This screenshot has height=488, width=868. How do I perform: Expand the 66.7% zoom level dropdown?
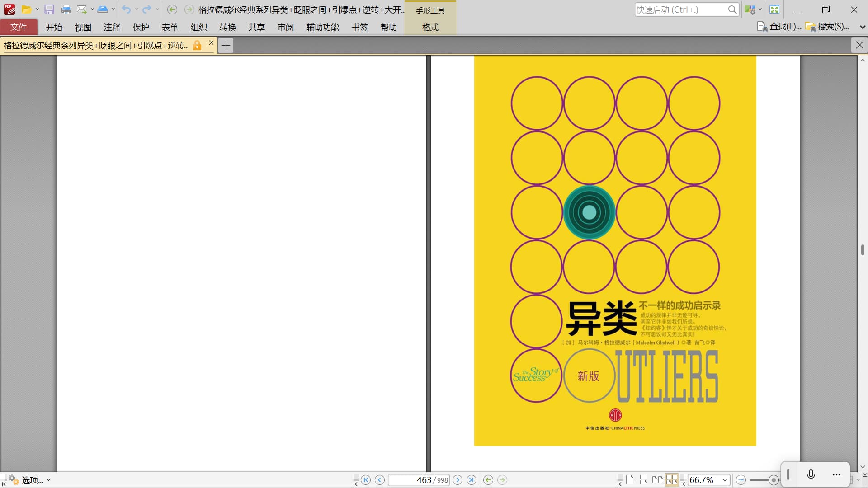click(x=725, y=480)
